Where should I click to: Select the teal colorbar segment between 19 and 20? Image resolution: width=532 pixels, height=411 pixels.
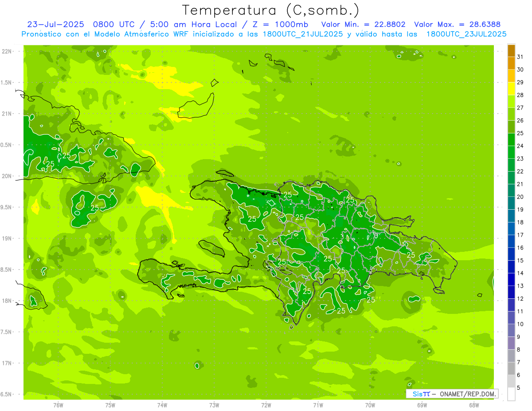[x=511, y=203]
